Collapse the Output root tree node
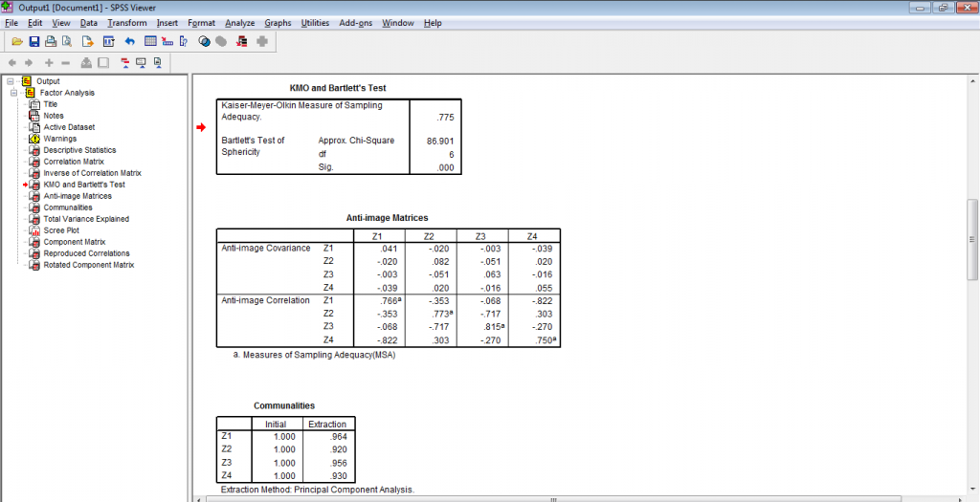Image resolution: width=980 pixels, height=502 pixels. click(9, 81)
